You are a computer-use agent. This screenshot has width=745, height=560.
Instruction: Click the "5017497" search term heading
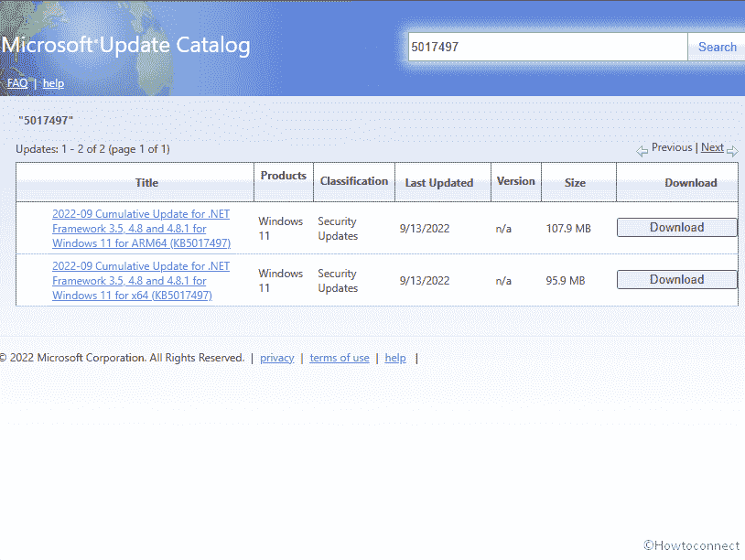[46, 121]
